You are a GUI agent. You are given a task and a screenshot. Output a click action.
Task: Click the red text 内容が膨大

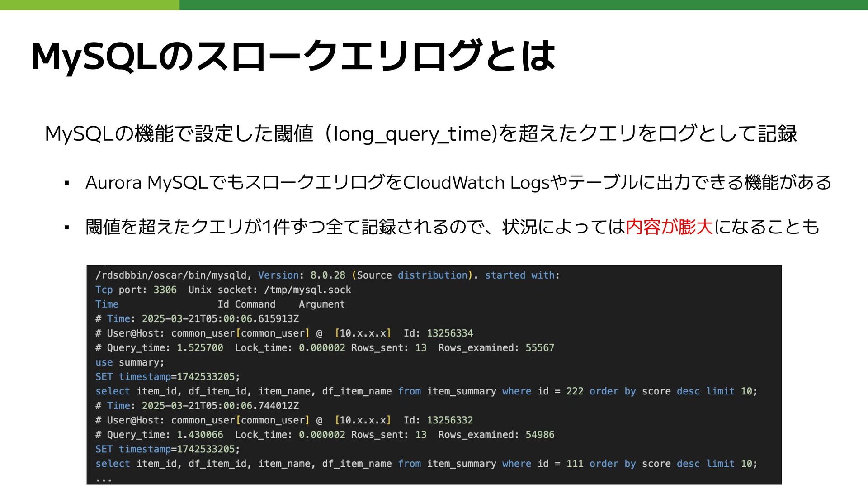pyautogui.click(x=669, y=227)
